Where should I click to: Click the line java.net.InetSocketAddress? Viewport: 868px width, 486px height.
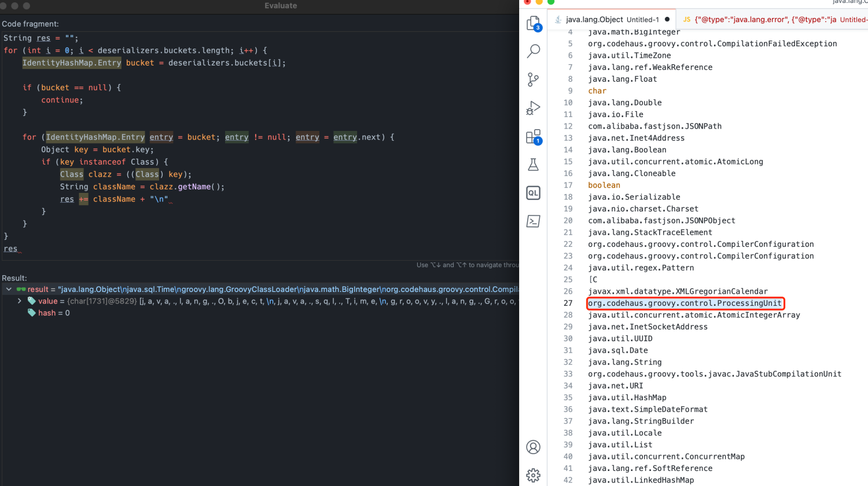pos(648,327)
